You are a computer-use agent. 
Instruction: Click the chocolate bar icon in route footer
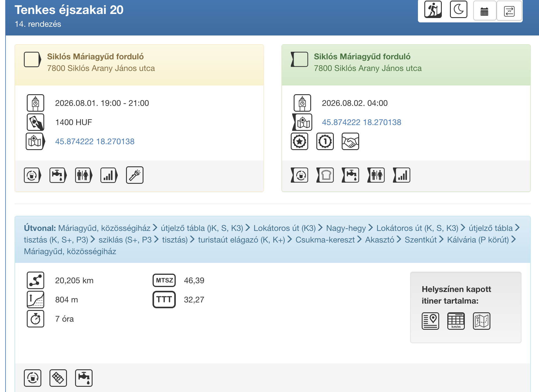click(58, 378)
